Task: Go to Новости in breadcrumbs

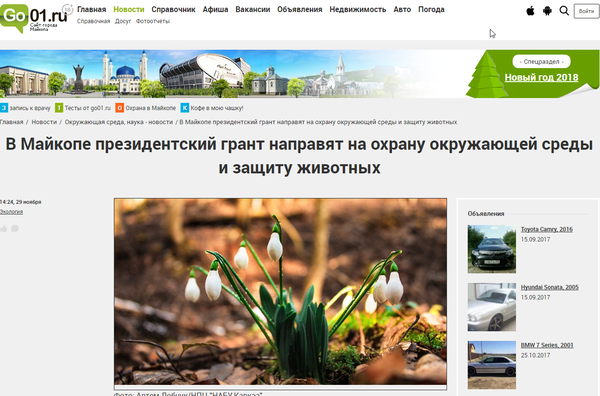Action: coord(44,122)
